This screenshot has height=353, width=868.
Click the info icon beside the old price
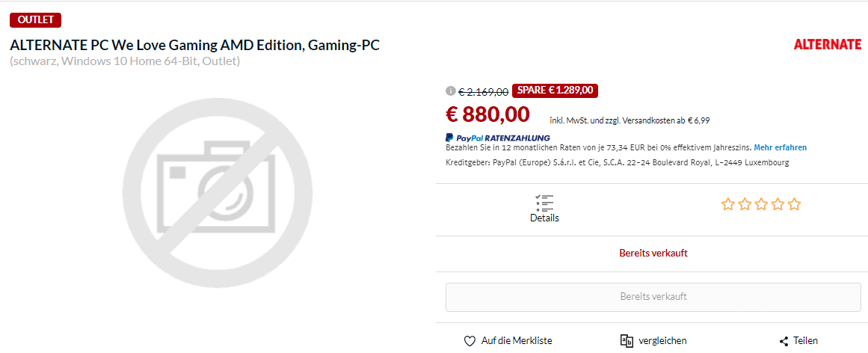click(x=450, y=90)
